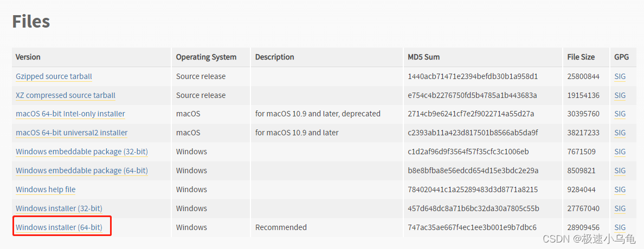Open SIG for Windows installer (64-bit)
Screen dimensions: 644x249
[620, 227]
